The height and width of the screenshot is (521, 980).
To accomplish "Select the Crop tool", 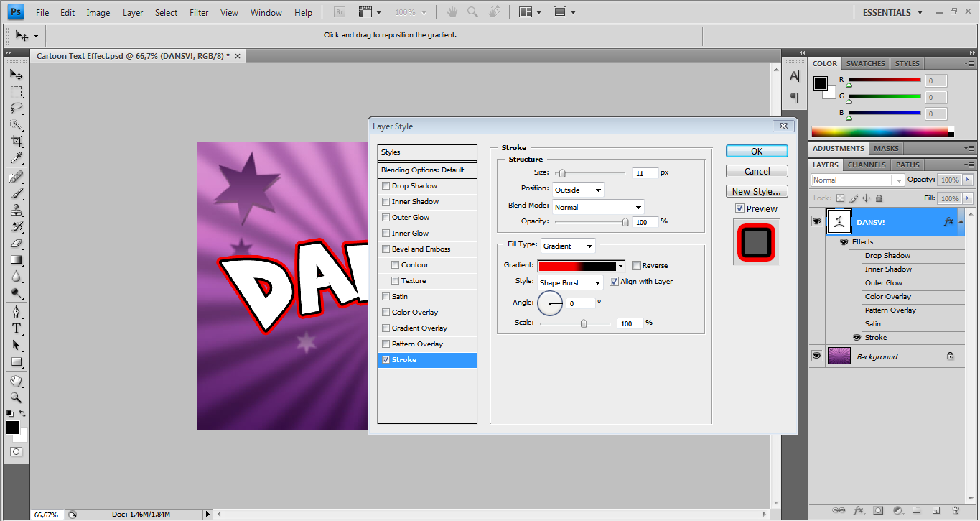I will (16, 141).
